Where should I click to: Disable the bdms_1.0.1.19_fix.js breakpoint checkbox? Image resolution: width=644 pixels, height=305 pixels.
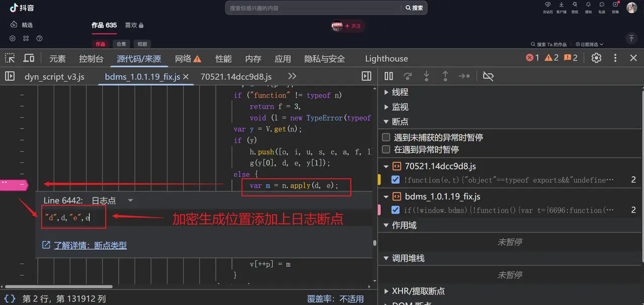click(x=395, y=210)
